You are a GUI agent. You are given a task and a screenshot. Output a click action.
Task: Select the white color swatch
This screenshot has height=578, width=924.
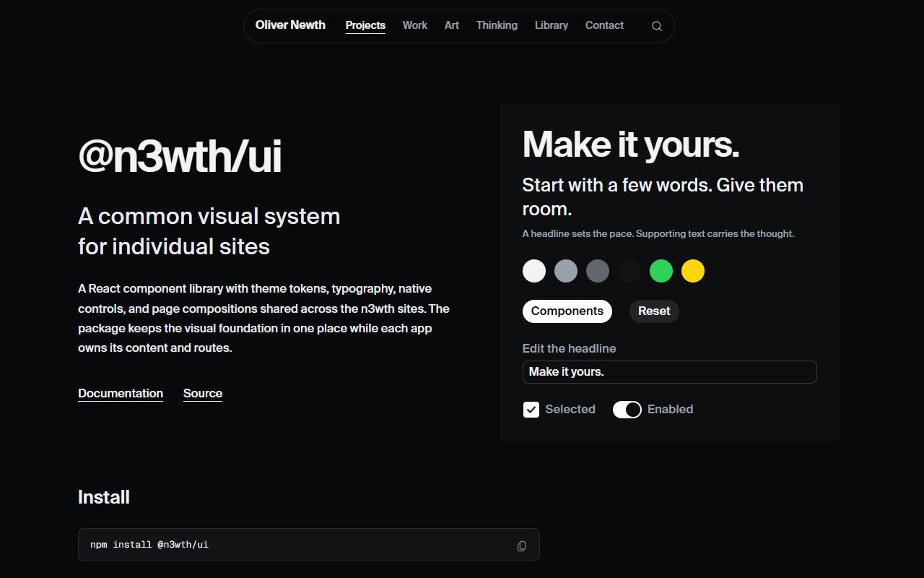[534, 271]
